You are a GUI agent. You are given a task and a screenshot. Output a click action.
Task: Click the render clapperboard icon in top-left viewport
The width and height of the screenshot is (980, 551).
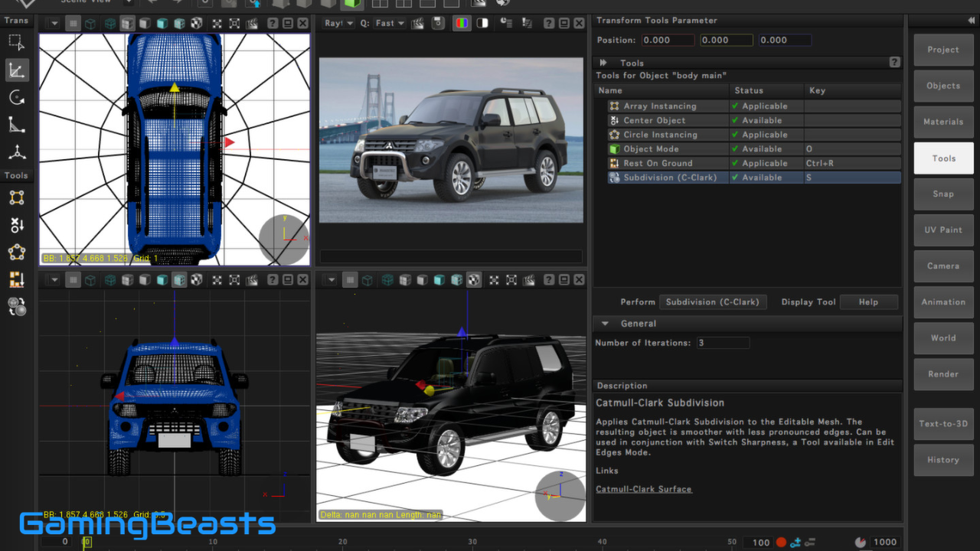[x=252, y=24]
